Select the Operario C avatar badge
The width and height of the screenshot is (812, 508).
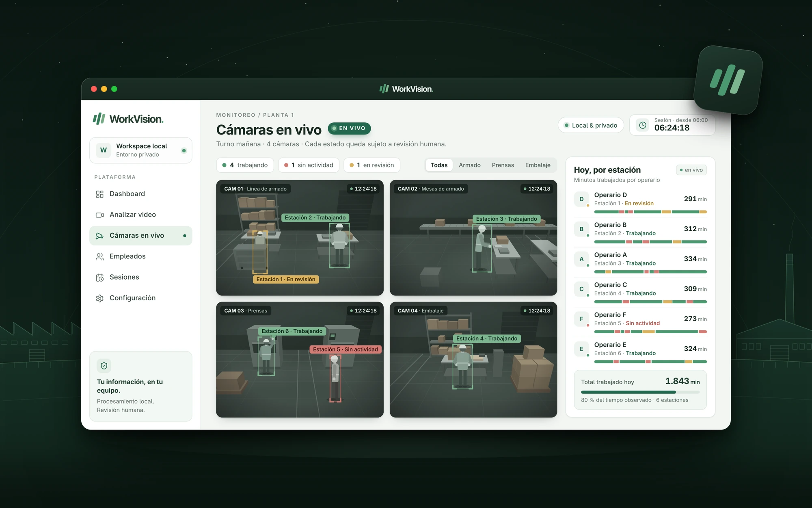click(581, 289)
